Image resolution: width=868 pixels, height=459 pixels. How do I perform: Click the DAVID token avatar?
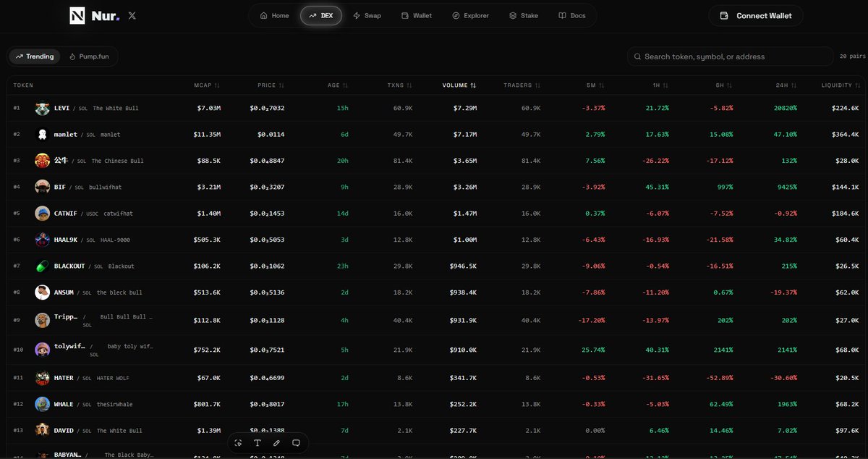(42, 430)
